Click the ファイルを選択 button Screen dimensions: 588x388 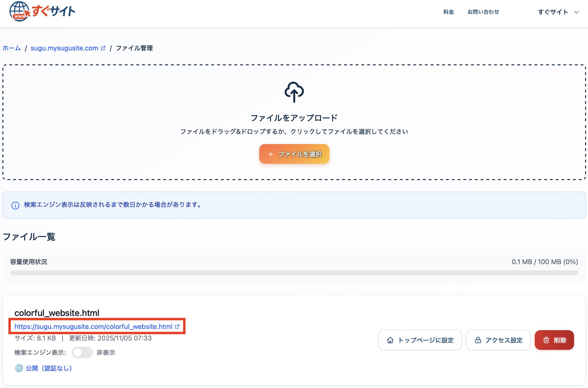294,154
